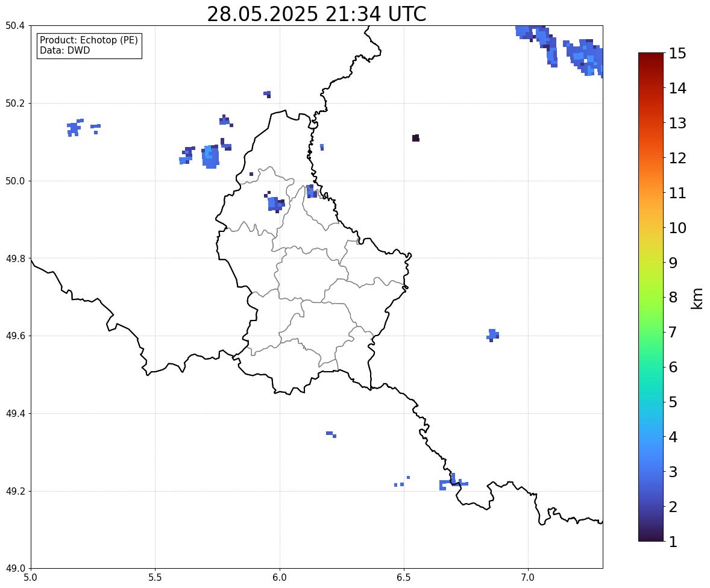Click the isolated dark echo near 6.55E 50.1N
Viewport: 710px width, 588px height.
click(x=416, y=138)
